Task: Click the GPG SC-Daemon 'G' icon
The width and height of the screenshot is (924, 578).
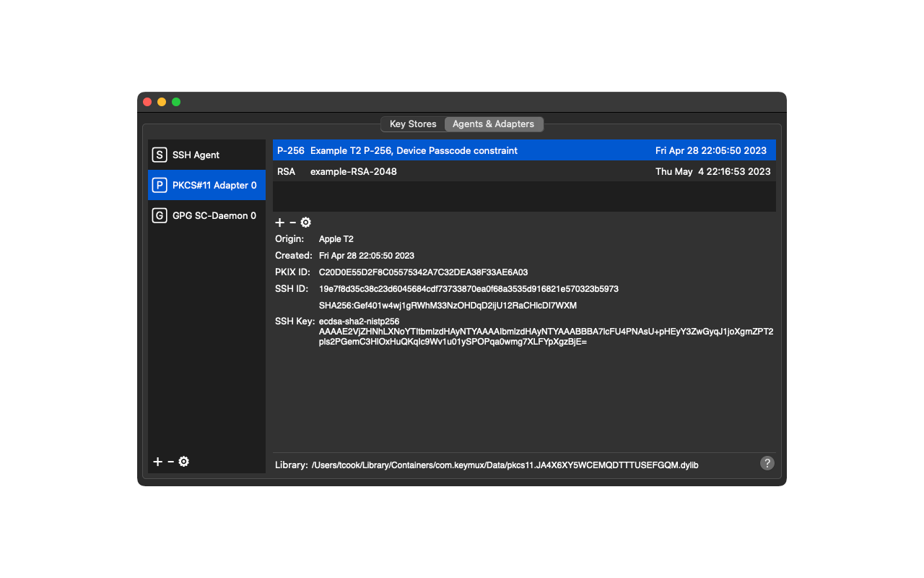Action: tap(159, 215)
